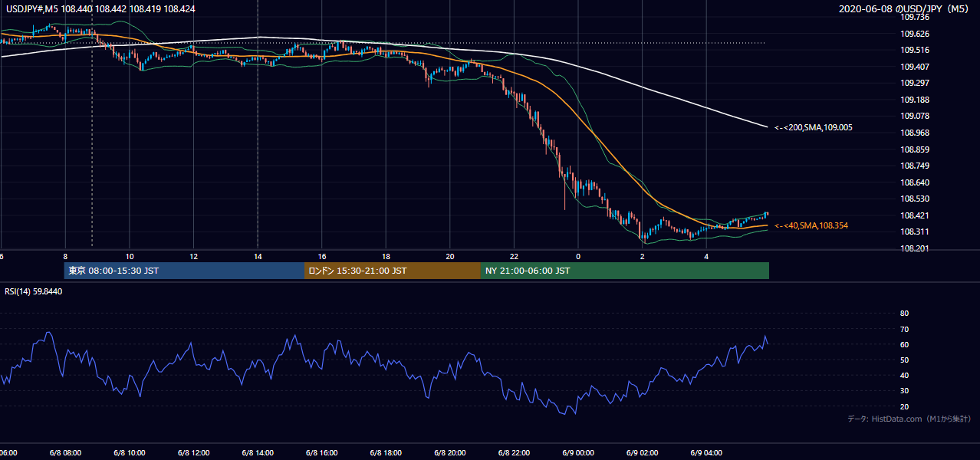Image resolution: width=980 pixels, height=460 pixels.
Task: Click RSI scale level 20
Action: [x=904, y=406]
